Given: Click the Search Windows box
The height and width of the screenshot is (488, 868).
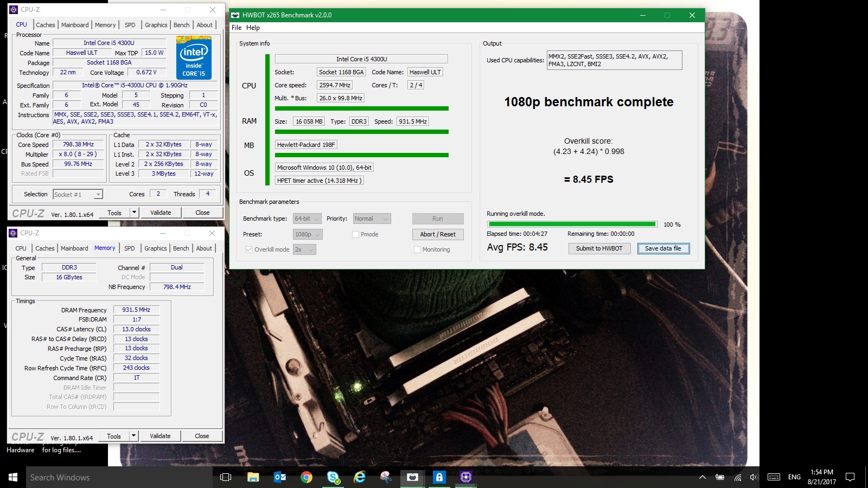Looking at the screenshot, I should [x=119, y=477].
